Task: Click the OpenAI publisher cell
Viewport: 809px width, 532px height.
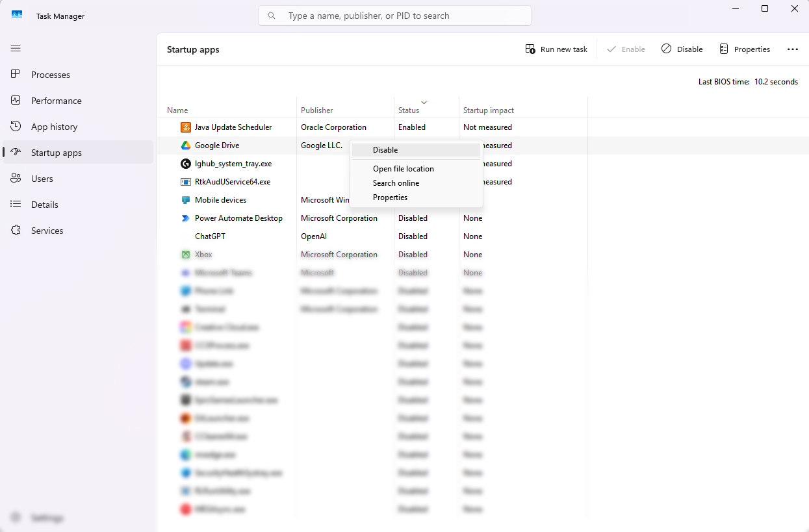Action: (x=314, y=236)
